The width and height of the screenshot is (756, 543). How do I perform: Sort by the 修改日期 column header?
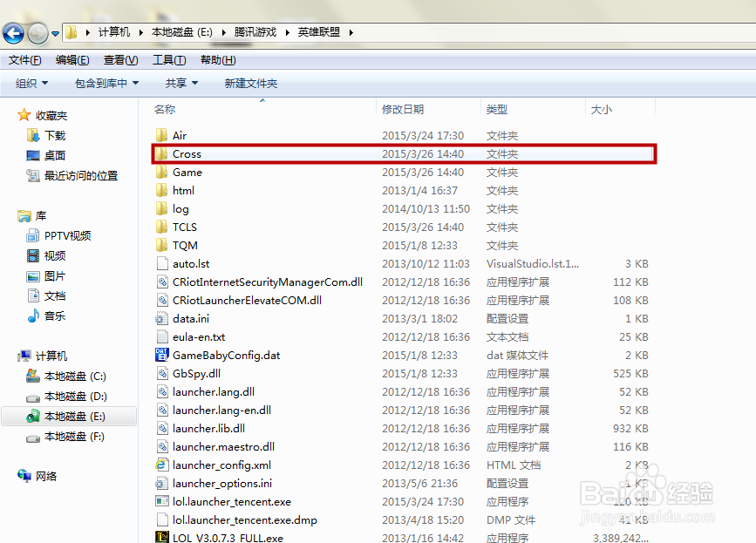click(x=403, y=109)
